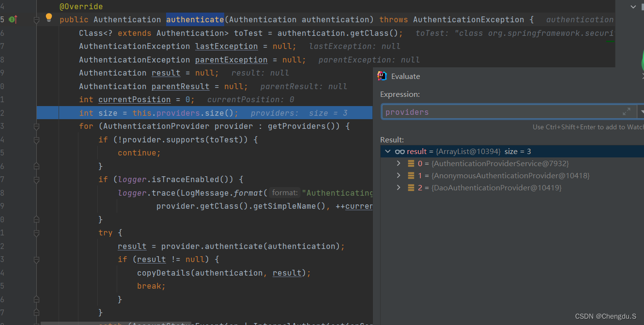The height and width of the screenshot is (325, 644).
Task: Expand element 0 AuthenticationProviderService
Action: point(399,163)
